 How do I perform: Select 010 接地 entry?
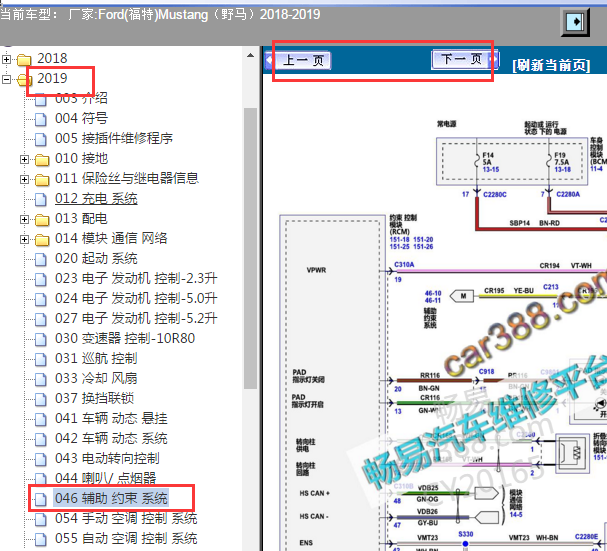[81, 158]
